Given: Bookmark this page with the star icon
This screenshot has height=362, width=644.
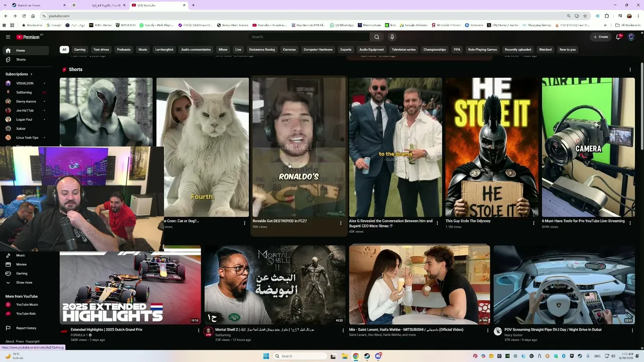Looking at the screenshot, I should pos(585,16).
